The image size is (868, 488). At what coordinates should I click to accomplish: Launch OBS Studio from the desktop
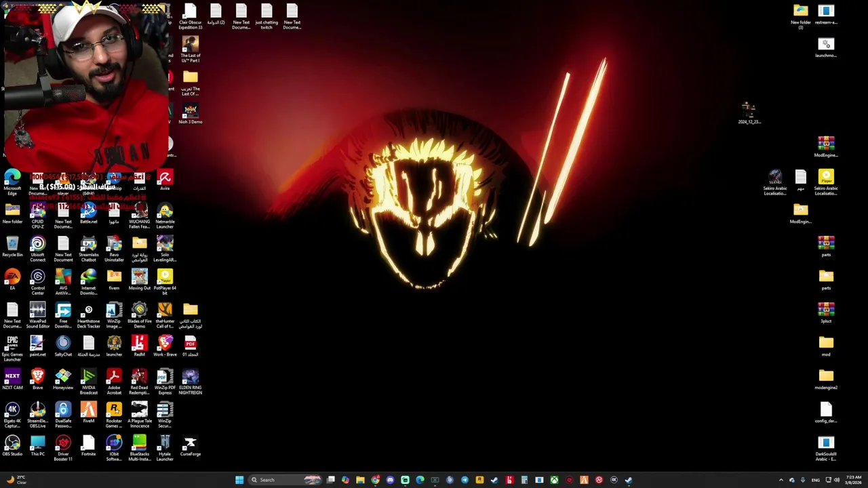coord(12,446)
